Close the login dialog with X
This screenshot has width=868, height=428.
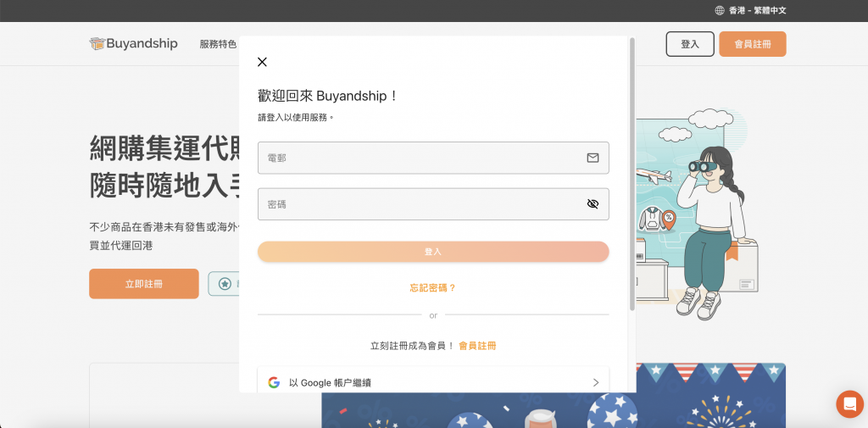click(x=262, y=62)
